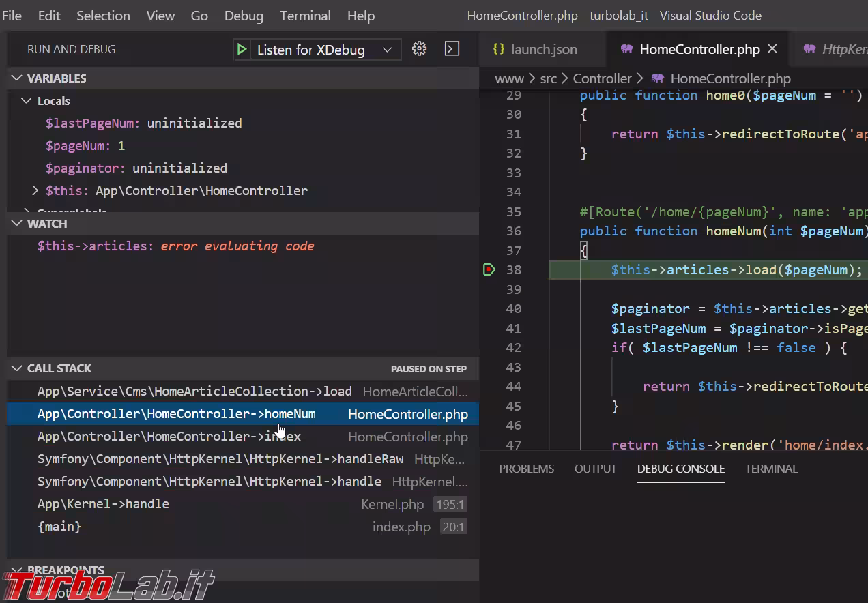Close the HomeController.php editor tab
Image resolution: width=868 pixels, height=603 pixels.
pos(772,49)
